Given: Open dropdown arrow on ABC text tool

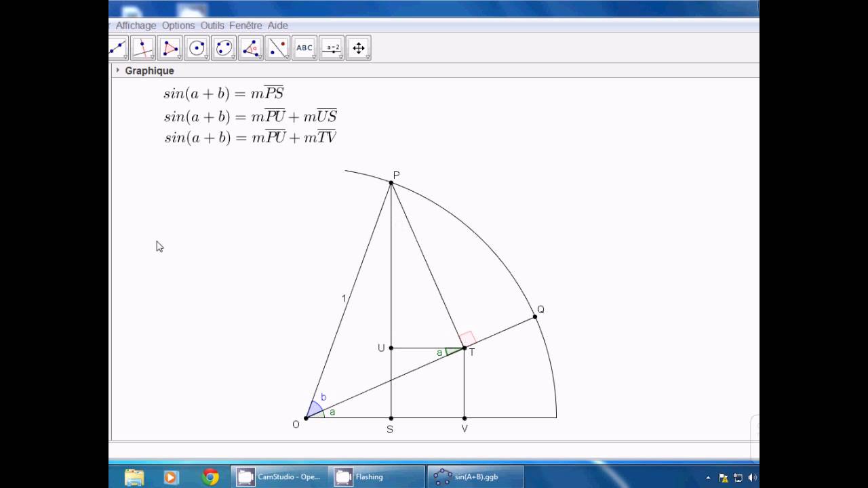Looking at the screenshot, I should 313,58.
